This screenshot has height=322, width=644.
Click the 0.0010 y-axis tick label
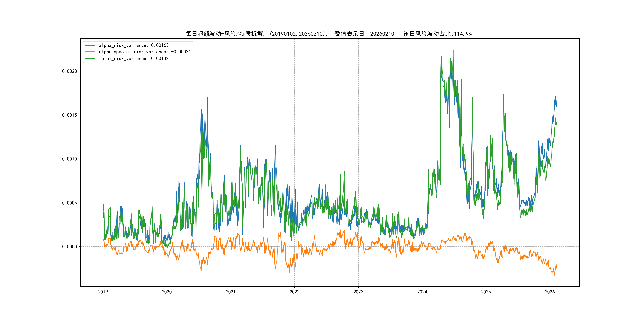click(70, 159)
